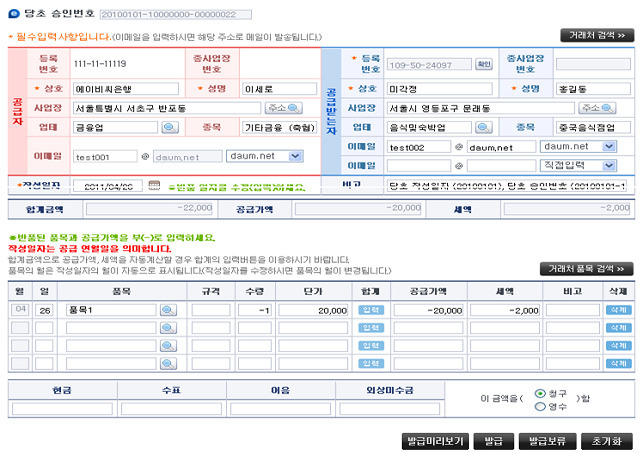
Task: Click 세액 total field showing -2,000
Action: point(567,209)
